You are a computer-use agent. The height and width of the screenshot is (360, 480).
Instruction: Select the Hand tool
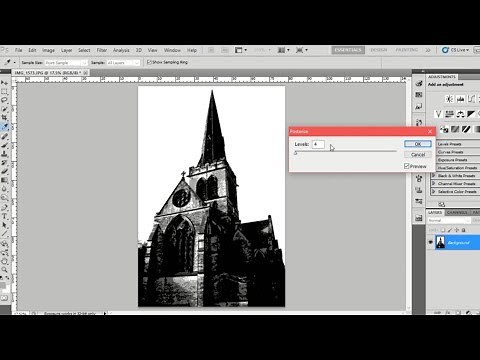[4, 261]
